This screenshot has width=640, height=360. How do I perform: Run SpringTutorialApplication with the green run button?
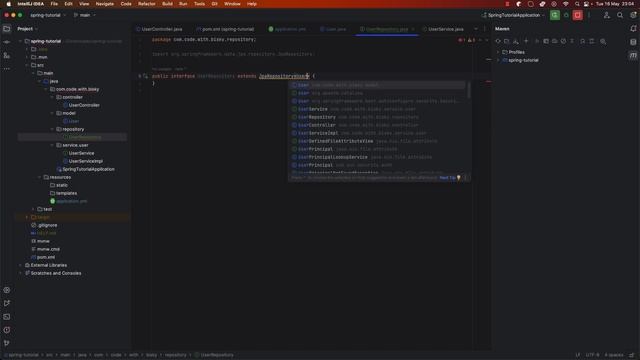click(x=554, y=15)
